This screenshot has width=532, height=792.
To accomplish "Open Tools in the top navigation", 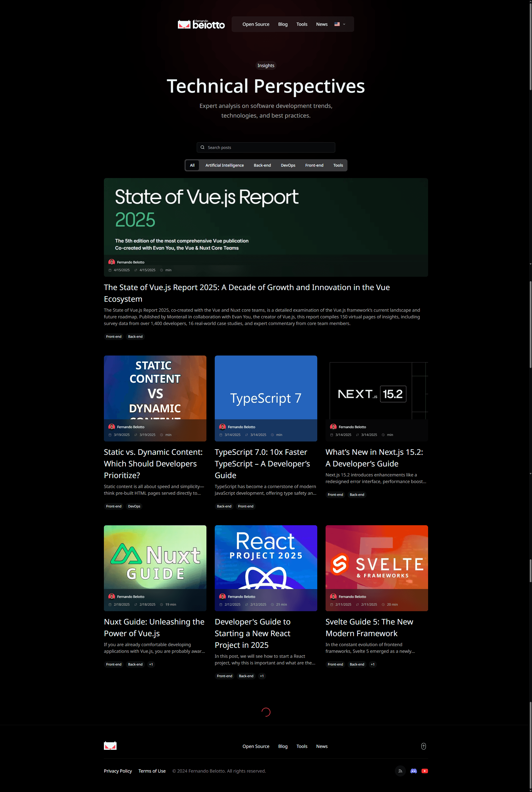I will coord(302,24).
